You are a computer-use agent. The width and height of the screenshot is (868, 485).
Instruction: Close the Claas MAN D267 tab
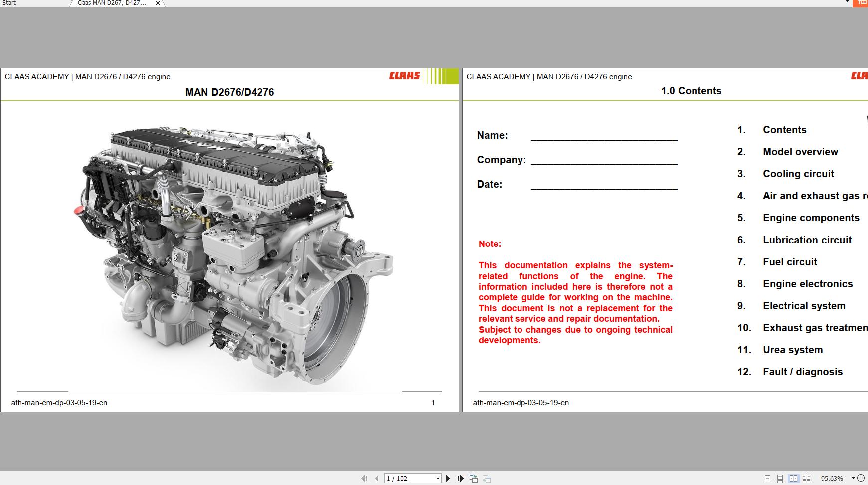(157, 3)
